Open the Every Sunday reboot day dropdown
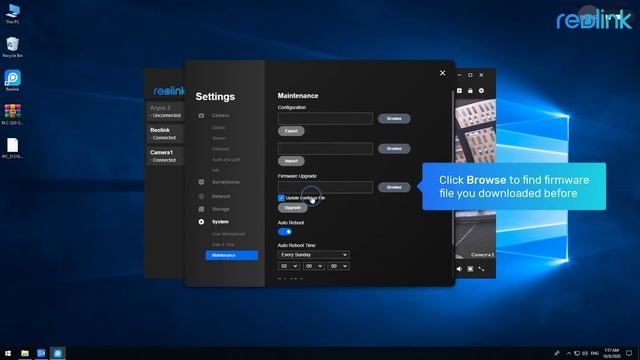 click(313, 255)
